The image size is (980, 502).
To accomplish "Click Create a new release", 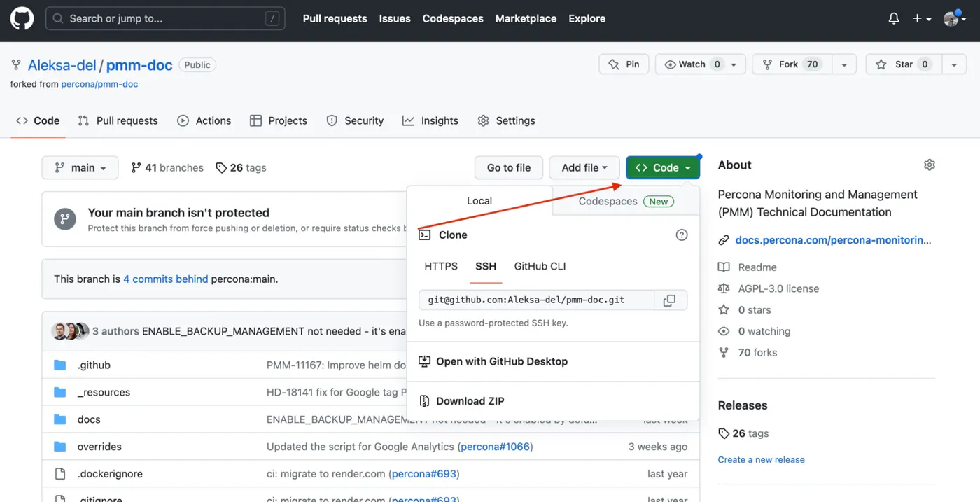I will (761, 459).
